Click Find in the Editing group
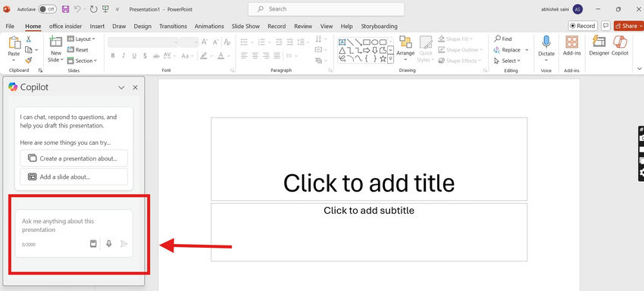The image size is (644, 291). pyautogui.click(x=503, y=39)
